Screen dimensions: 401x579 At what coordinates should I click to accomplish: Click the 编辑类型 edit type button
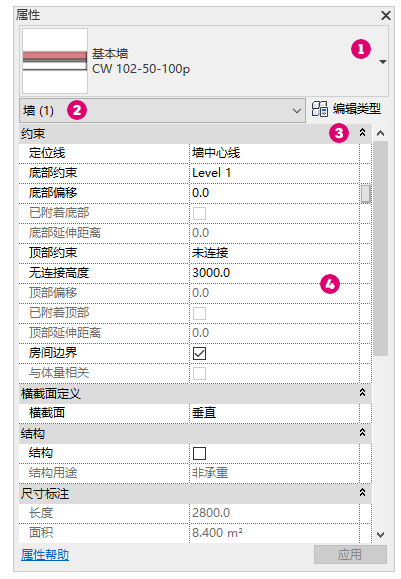point(346,109)
